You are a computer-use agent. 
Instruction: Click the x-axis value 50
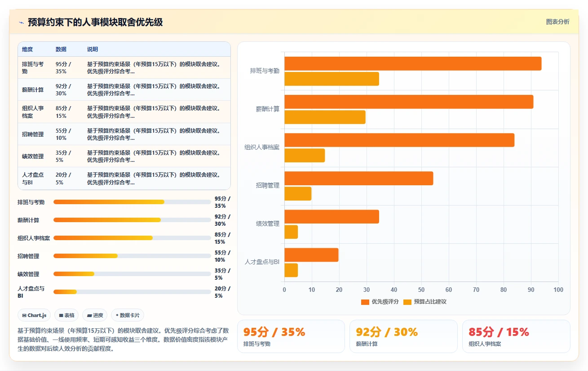[421, 290]
